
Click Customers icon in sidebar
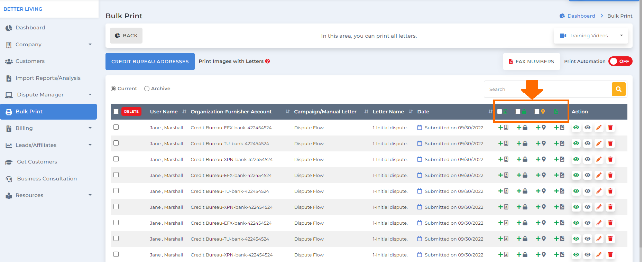[9, 62]
